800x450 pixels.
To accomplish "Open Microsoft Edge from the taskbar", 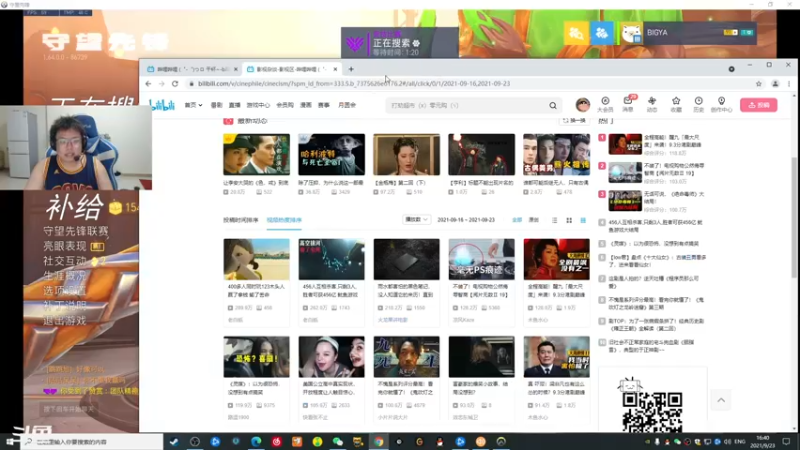I will (256, 441).
